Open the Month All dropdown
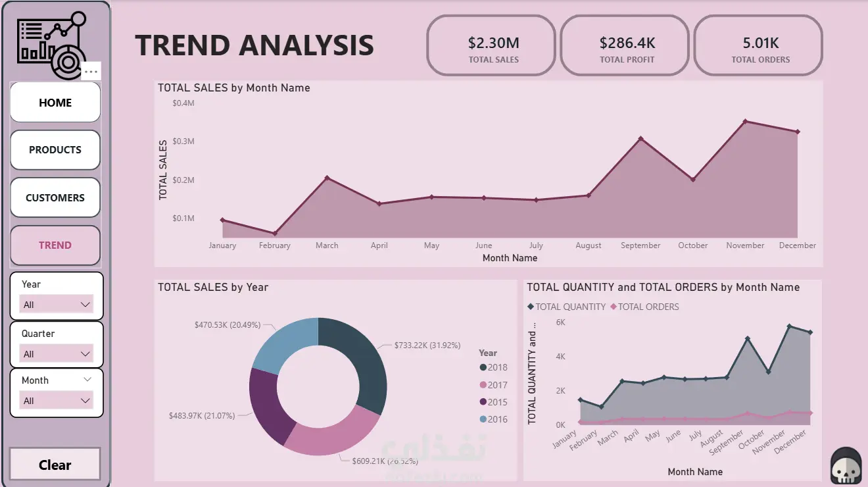This screenshot has width=868, height=487. [57, 400]
